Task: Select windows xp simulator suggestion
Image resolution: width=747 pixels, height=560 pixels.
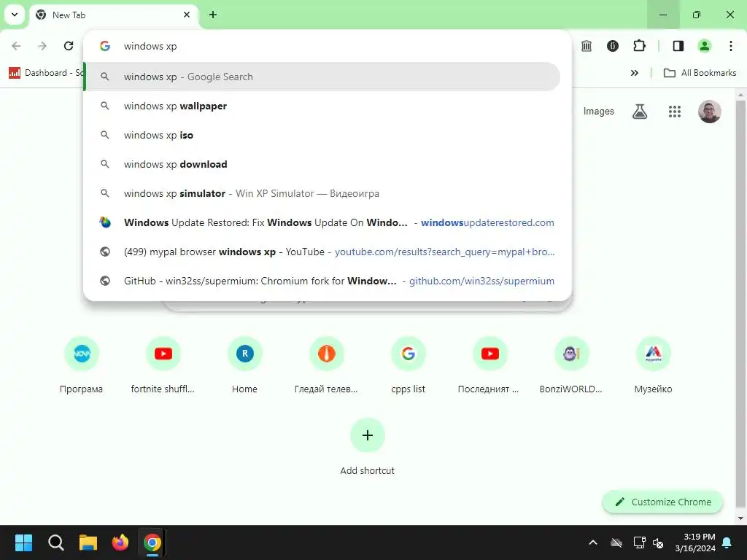Action: coord(322,193)
